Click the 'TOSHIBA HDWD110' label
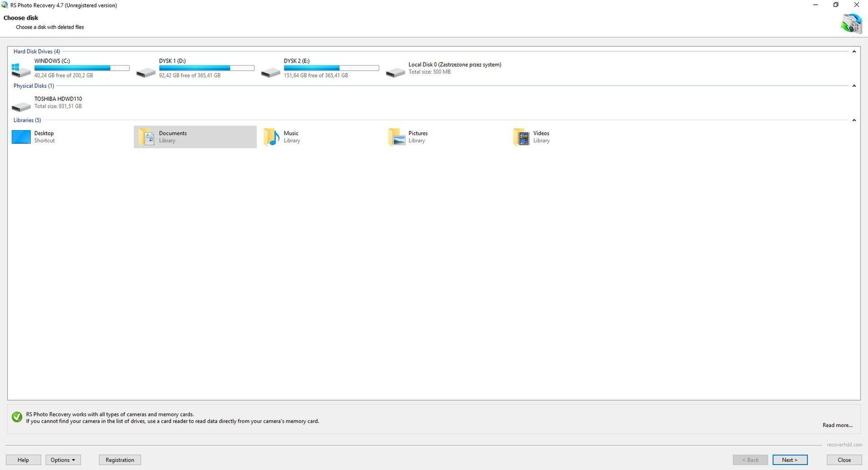Image resolution: width=868 pixels, height=470 pixels. 58,99
